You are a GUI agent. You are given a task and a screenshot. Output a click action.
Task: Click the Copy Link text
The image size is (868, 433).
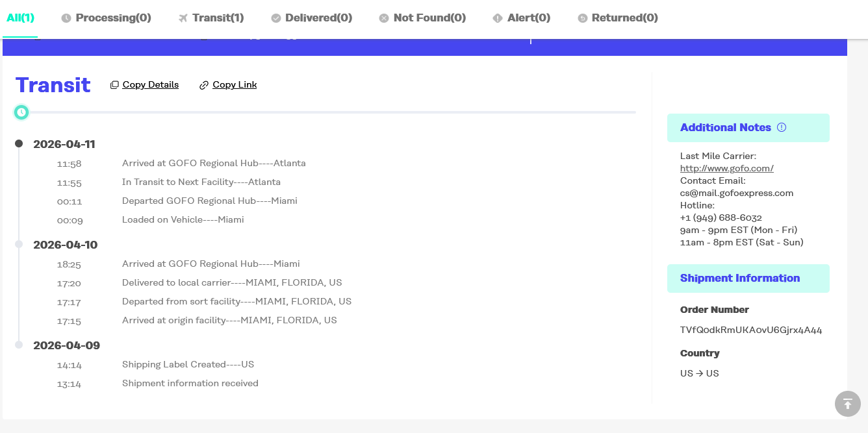pyautogui.click(x=235, y=84)
